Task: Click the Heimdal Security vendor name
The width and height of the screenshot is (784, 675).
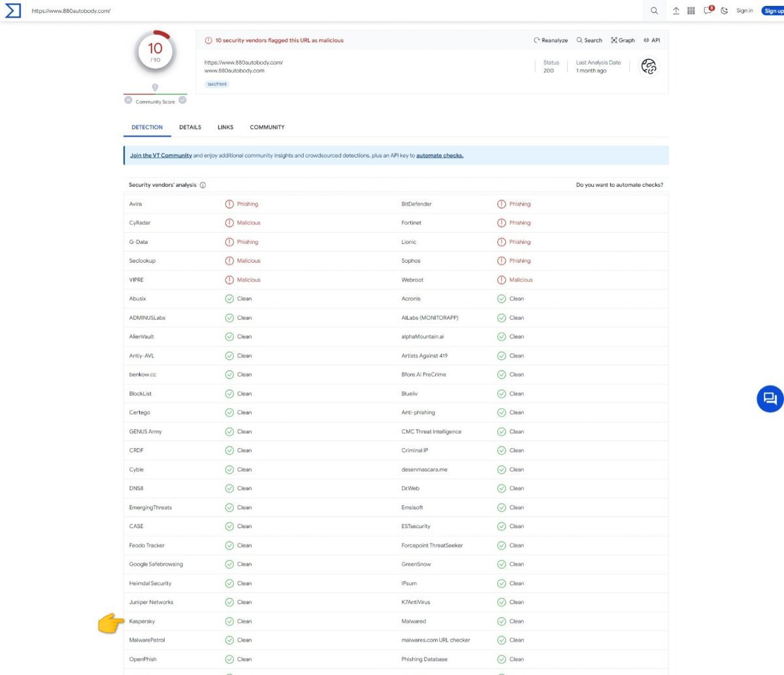Action: click(x=150, y=584)
